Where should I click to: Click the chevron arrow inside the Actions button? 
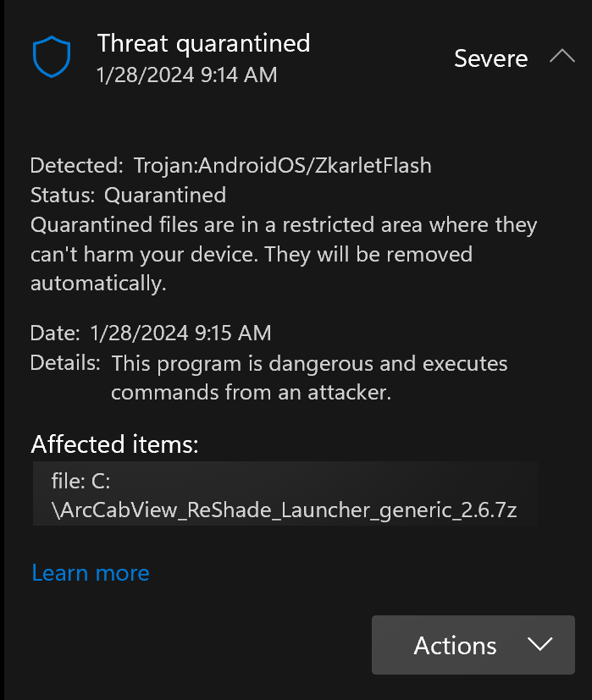click(539, 645)
